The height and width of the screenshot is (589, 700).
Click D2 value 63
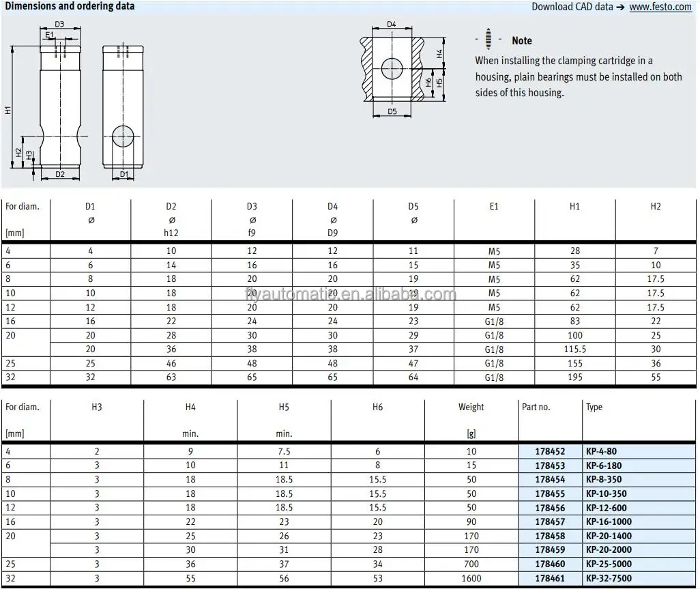coord(171,377)
